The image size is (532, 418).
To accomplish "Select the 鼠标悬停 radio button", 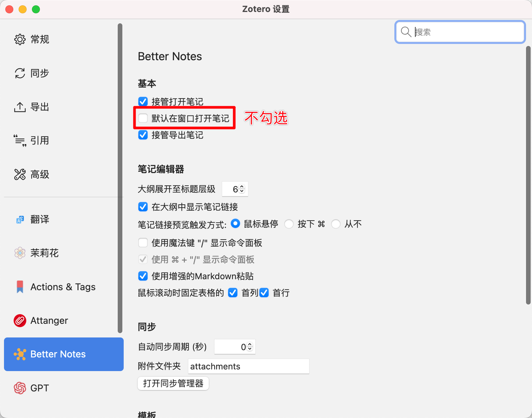I will tap(235, 224).
